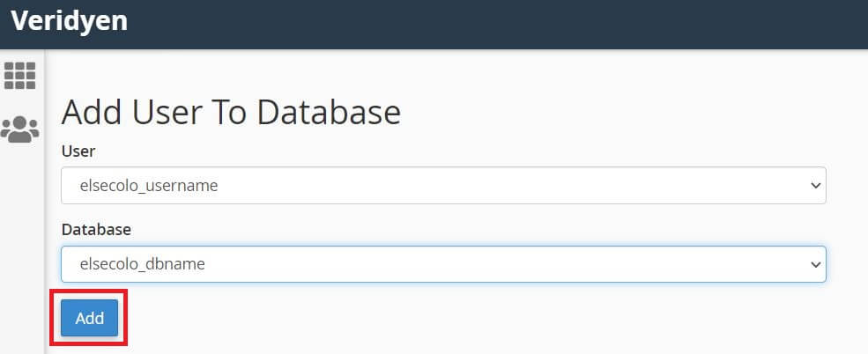
Task: Click empty space above the page heading
Action: (443, 72)
